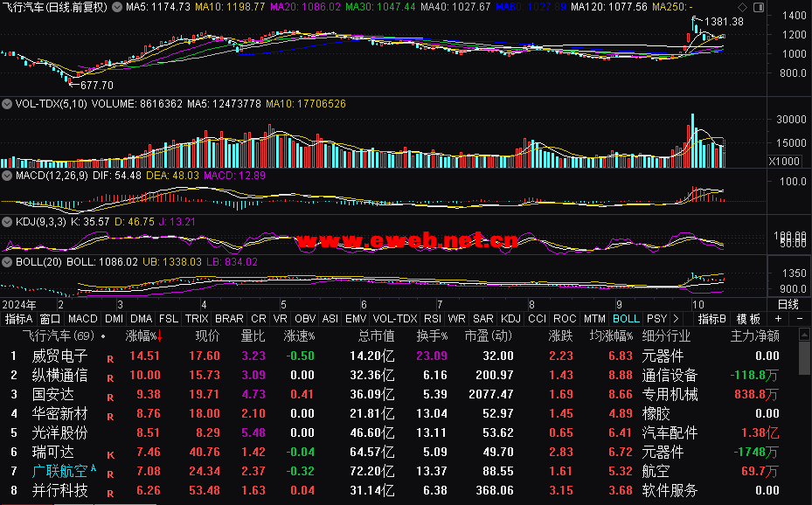This screenshot has width=812, height=505.
Task: Open the main chart settings dropdown icon
Action: (x=117, y=7)
